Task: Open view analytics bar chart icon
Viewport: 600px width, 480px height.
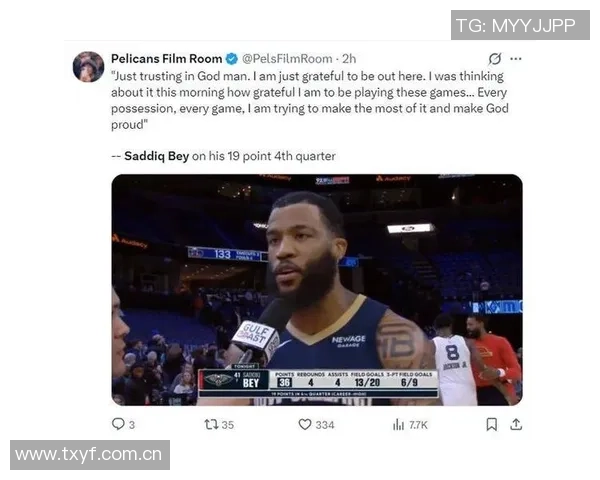Action: pos(398,424)
